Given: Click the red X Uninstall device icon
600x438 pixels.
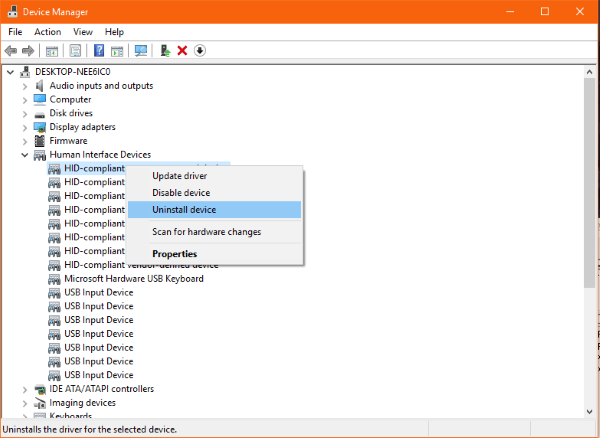Looking at the screenshot, I should pos(182,51).
